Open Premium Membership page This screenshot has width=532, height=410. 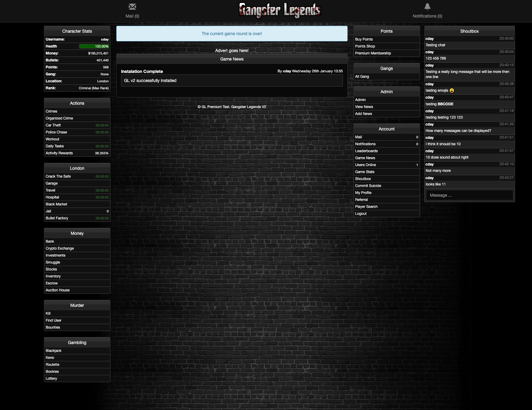373,53
